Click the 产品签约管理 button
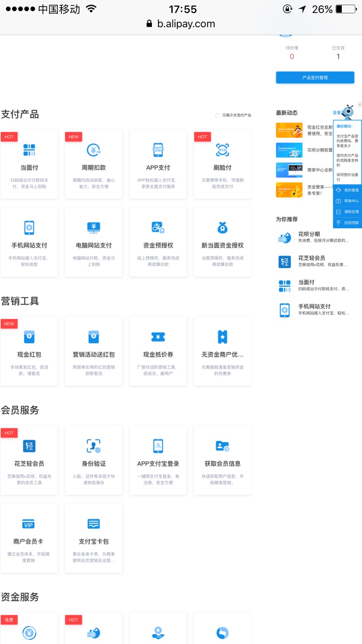This screenshot has width=362, height=644. pyautogui.click(x=315, y=77)
